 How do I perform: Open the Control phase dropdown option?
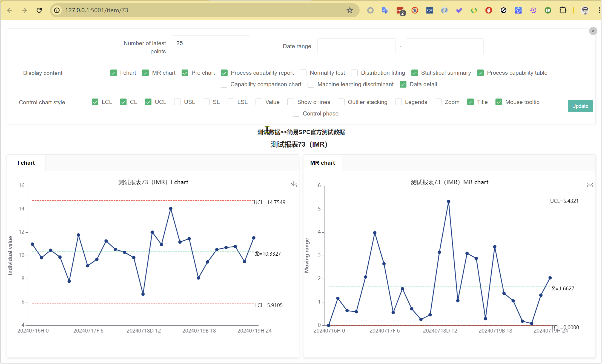pos(297,113)
